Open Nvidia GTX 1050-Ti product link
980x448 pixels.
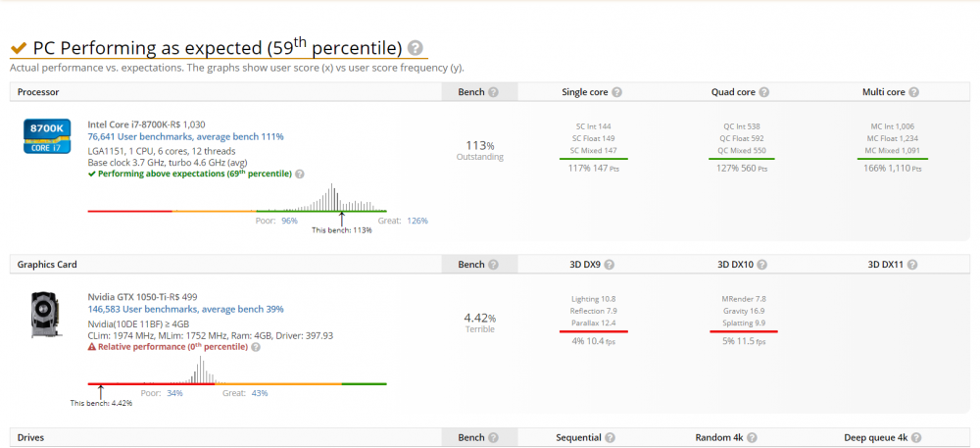click(x=142, y=297)
